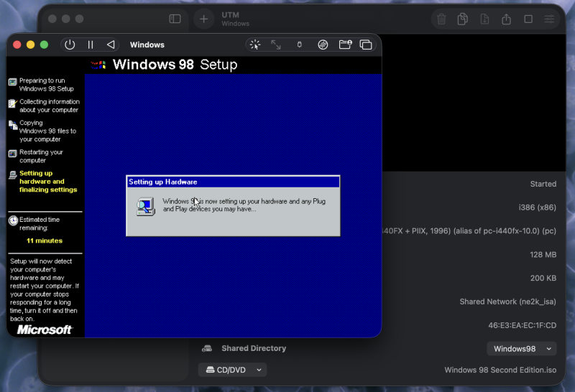Click the 'Restarting your computer' step
Viewport: 575px width, 392px height.
(x=41, y=156)
